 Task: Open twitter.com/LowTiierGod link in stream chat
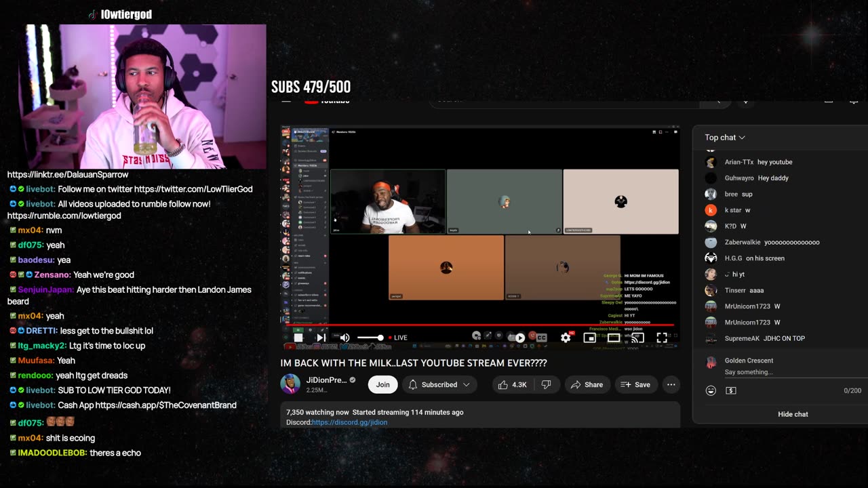193,189
